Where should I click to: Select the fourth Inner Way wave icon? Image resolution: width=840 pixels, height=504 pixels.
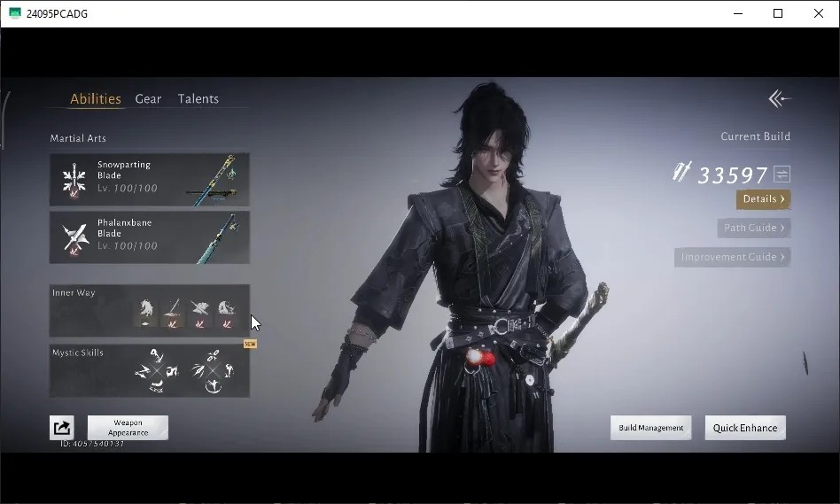pyautogui.click(x=227, y=314)
